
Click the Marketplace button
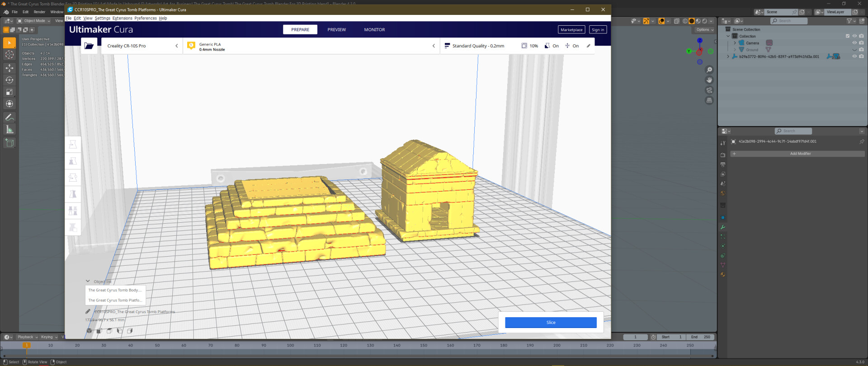tap(571, 30)
